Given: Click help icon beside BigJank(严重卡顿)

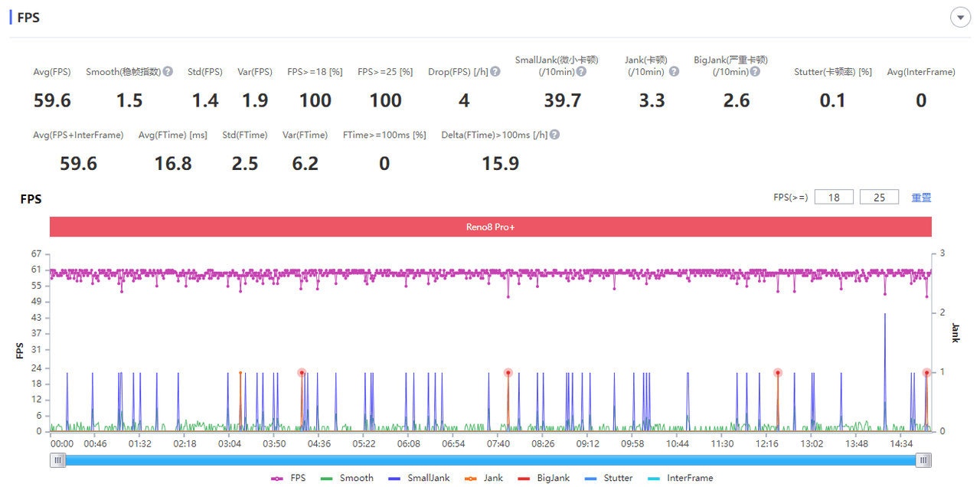Looking at the screenshot, I should tap(755, 72).
